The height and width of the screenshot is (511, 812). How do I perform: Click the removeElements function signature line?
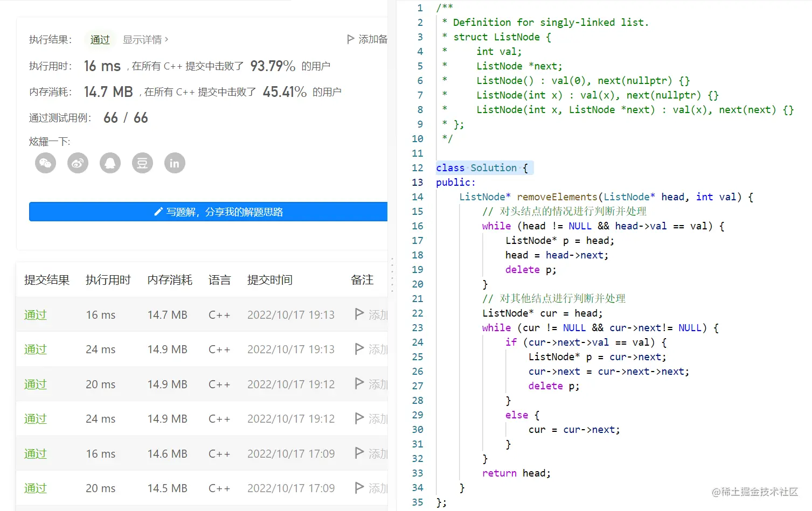(606, 197)
